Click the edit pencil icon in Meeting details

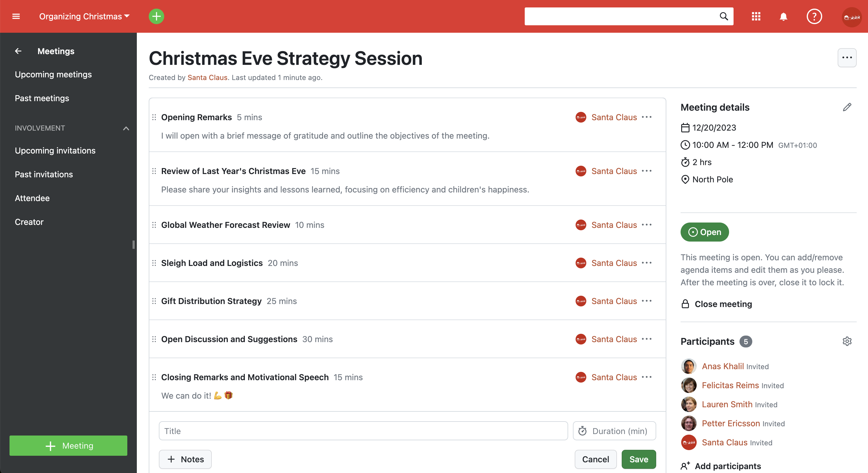(848, 106)
